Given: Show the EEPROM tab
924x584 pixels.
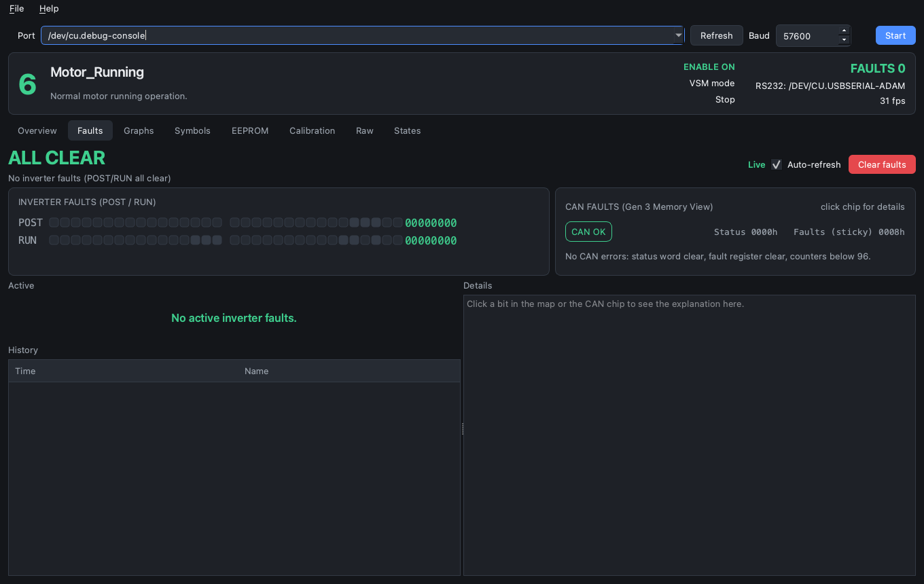Looking at the screenshot, I should coord(250,130).
